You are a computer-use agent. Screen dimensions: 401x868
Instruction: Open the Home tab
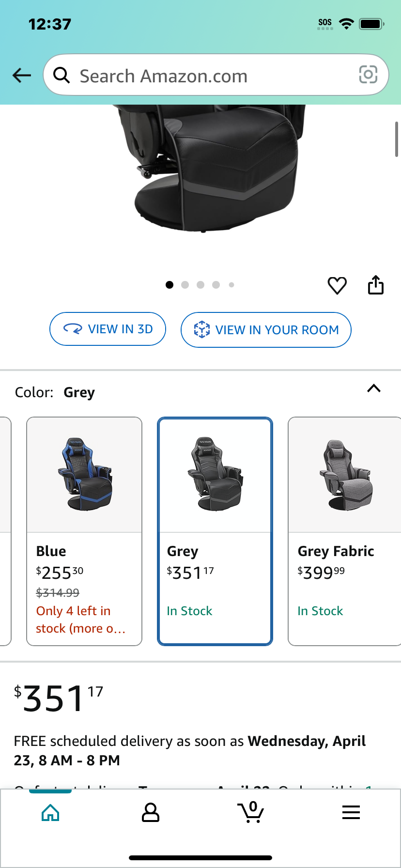tap(50, 813)
